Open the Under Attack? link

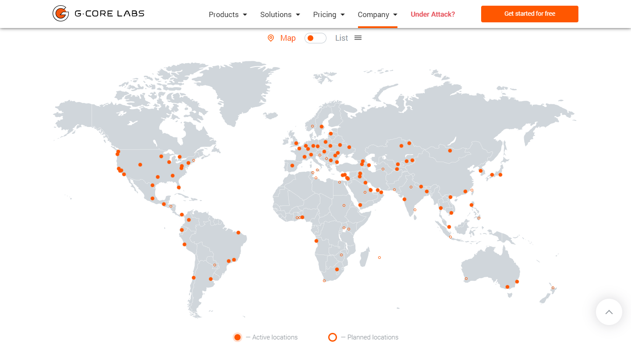432,14
